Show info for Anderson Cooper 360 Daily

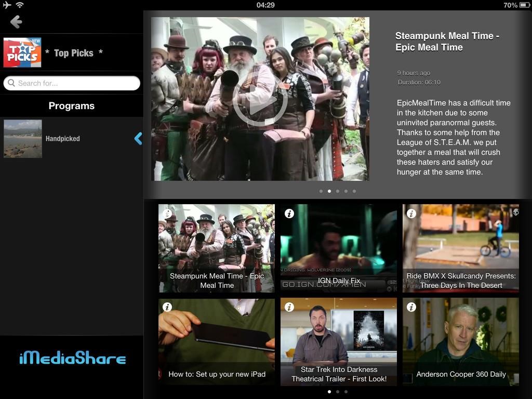[x=411, y=307]
